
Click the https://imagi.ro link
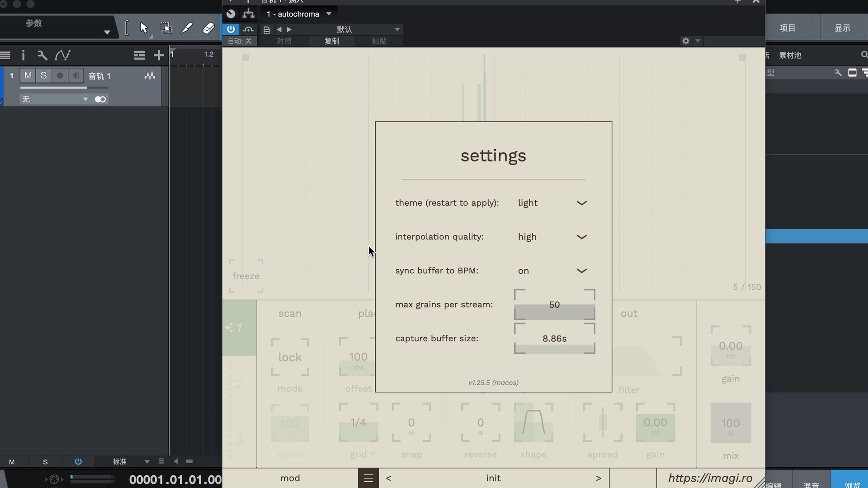710,478
